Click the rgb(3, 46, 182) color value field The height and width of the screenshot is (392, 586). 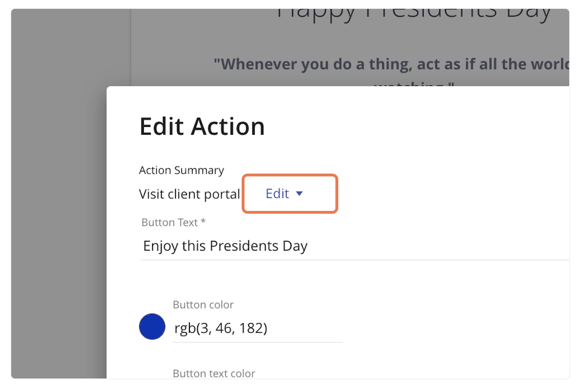pos(257,329)
